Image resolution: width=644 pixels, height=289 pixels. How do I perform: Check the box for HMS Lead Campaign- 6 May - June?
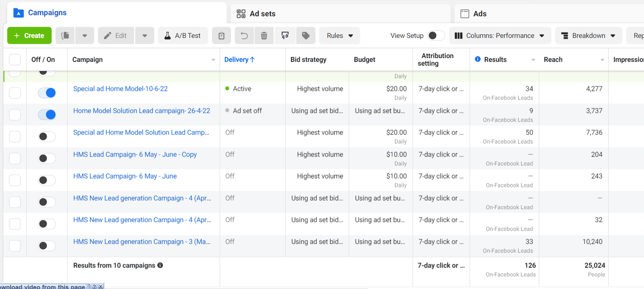(15, 180)
